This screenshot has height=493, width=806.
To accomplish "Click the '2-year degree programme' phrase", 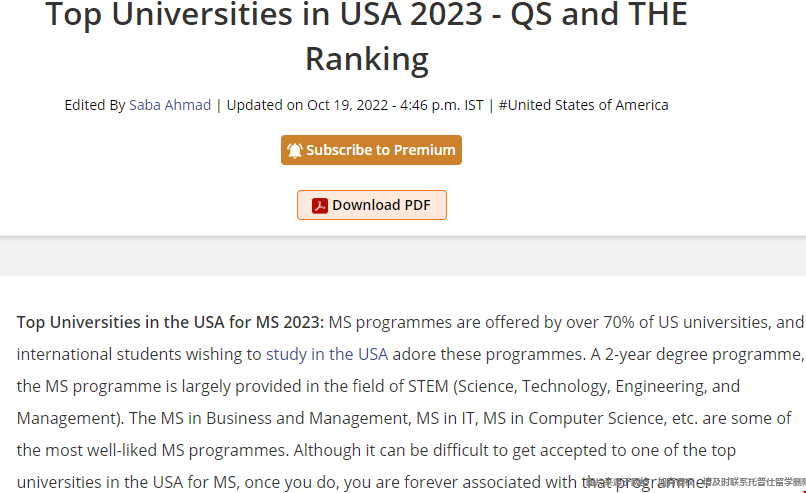I will tap(702, 354).
